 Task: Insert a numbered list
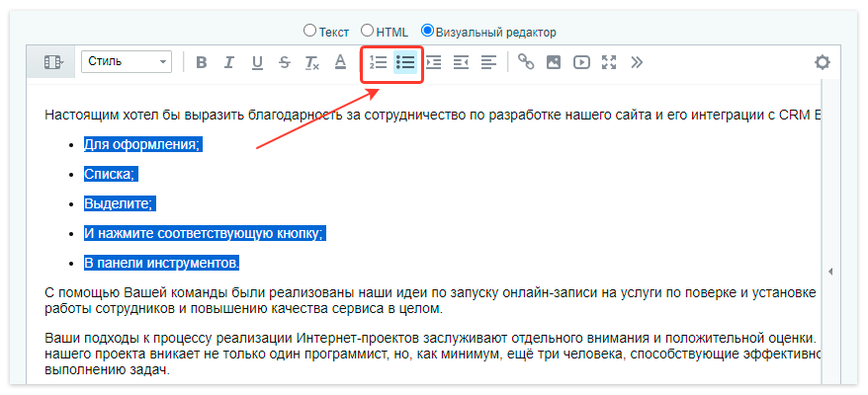point(378,62)
